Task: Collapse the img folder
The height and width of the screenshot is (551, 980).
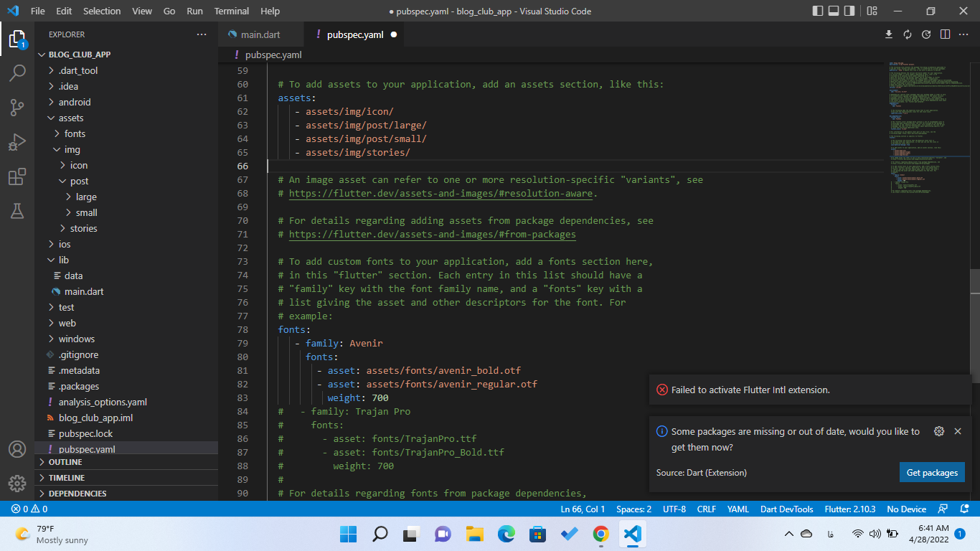Action: pos(126,149)
